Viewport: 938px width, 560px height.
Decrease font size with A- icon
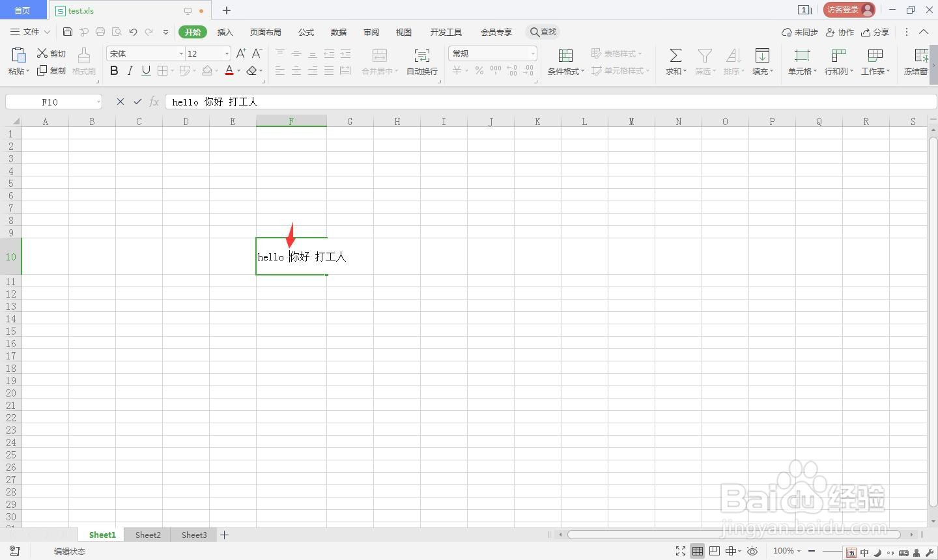coord(257,53)
